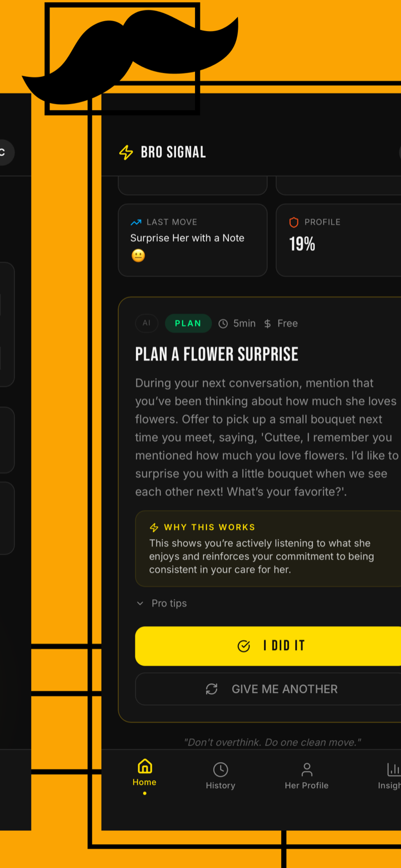This screenshot has width=401, height=868.
Task: Select the History tab label
Action: pyautogui.click(x=221, y=786)
